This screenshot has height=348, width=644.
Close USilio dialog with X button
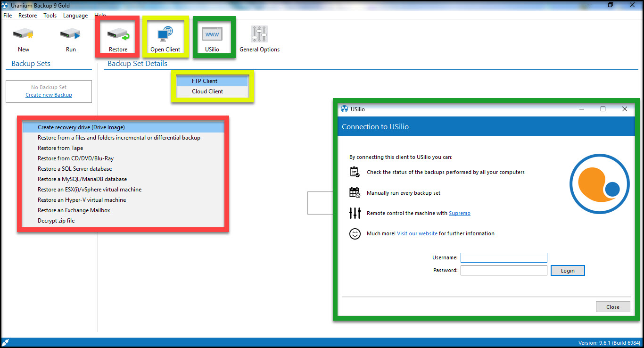pos(625,109)
